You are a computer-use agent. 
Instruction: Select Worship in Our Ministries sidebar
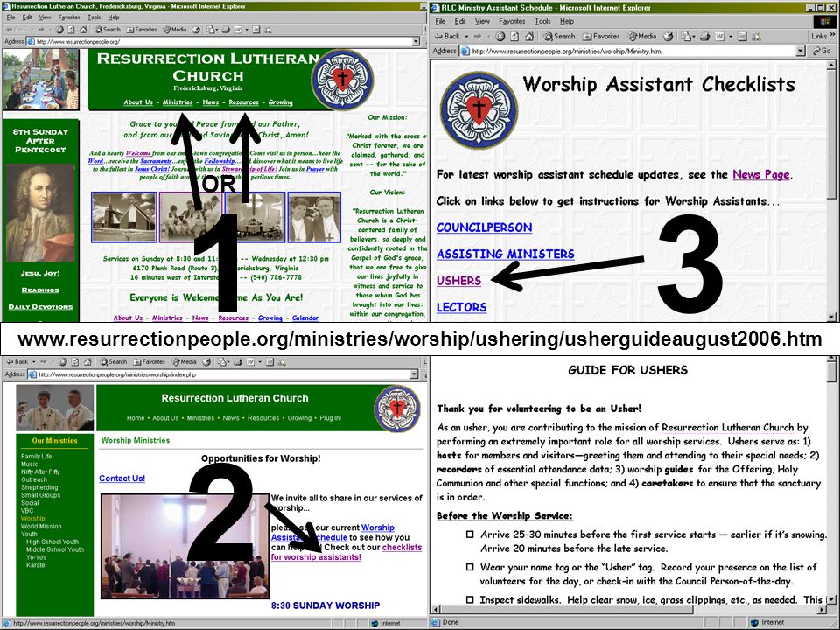point(33,519)
